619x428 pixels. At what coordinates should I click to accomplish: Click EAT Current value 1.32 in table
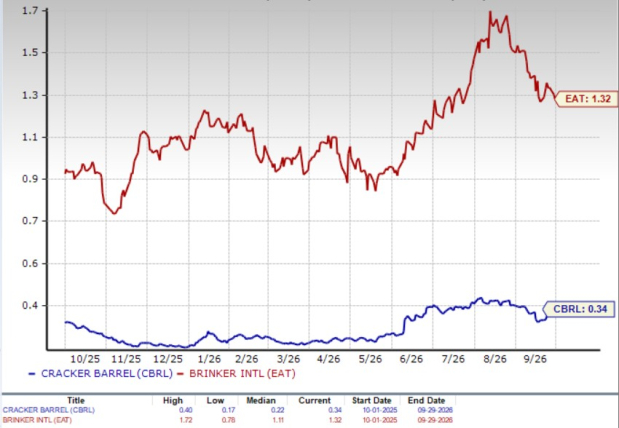coord(335,420)
